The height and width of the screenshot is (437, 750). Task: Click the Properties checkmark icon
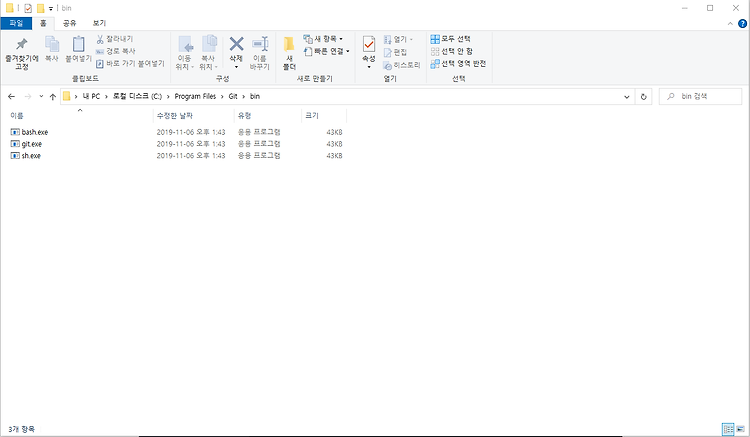tap(369, 44)
